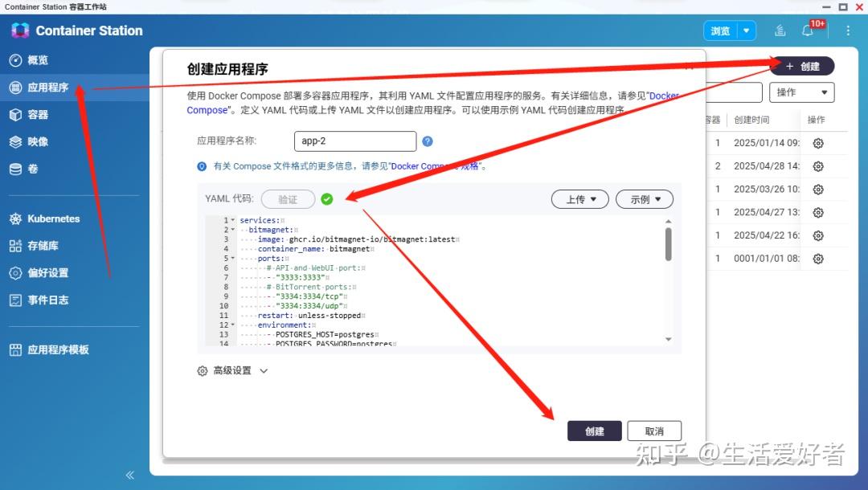
Task: Open settings gear for 2025/03/26 row
Action: pyautogui.click(x=818, y=190)
